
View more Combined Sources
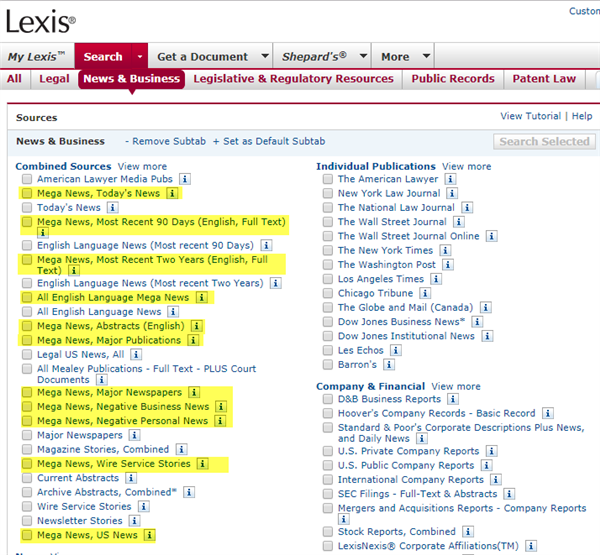tap(142, 166)
